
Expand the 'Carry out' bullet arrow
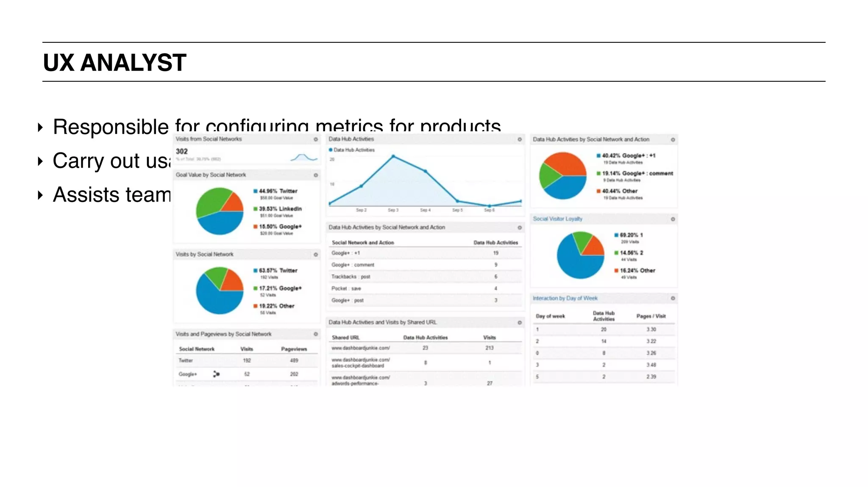click(40, 161)
